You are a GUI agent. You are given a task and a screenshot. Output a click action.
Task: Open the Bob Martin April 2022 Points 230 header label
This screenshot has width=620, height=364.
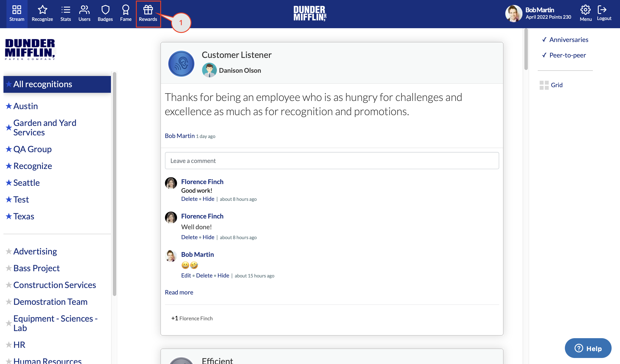(548, 14)
